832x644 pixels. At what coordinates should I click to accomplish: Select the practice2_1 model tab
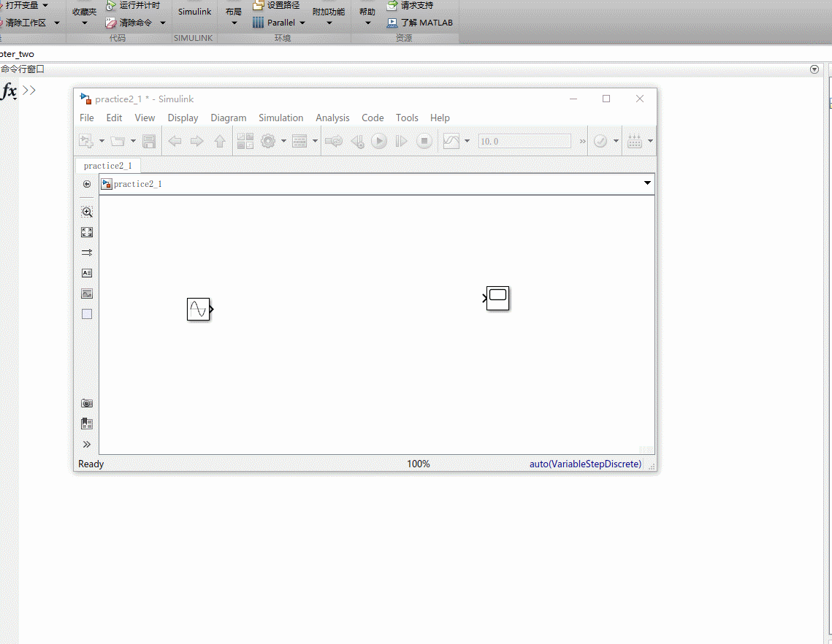coord(107,166)
